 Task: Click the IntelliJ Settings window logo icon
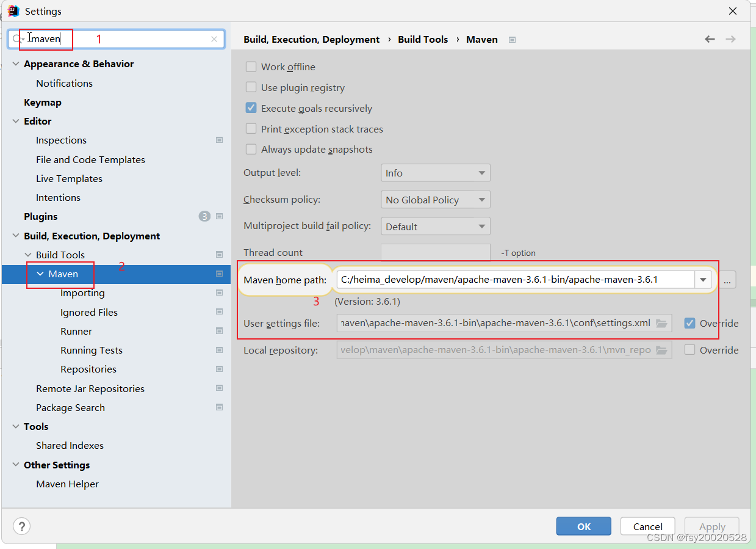coord(13,11)
